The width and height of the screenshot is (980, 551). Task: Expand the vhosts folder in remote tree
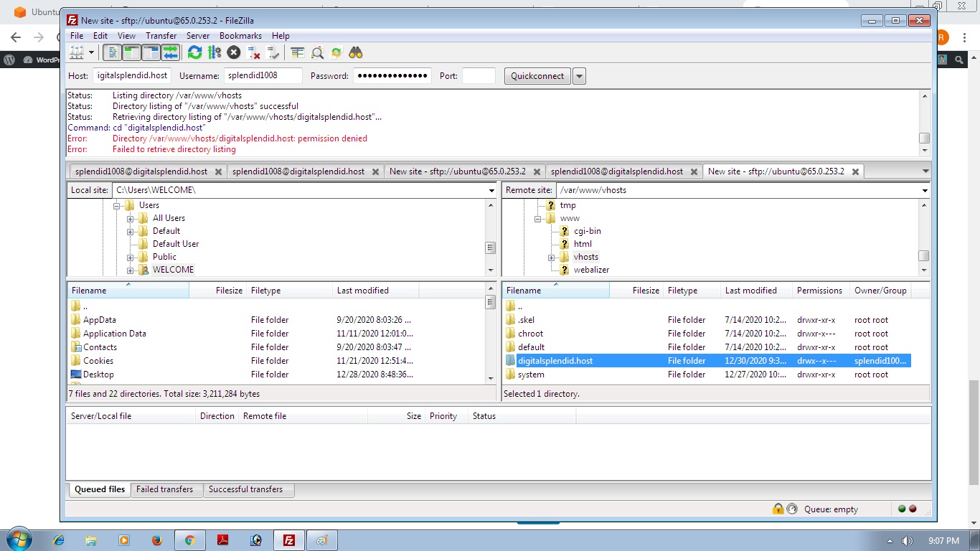pyautogui.click(x=551, y=257)
